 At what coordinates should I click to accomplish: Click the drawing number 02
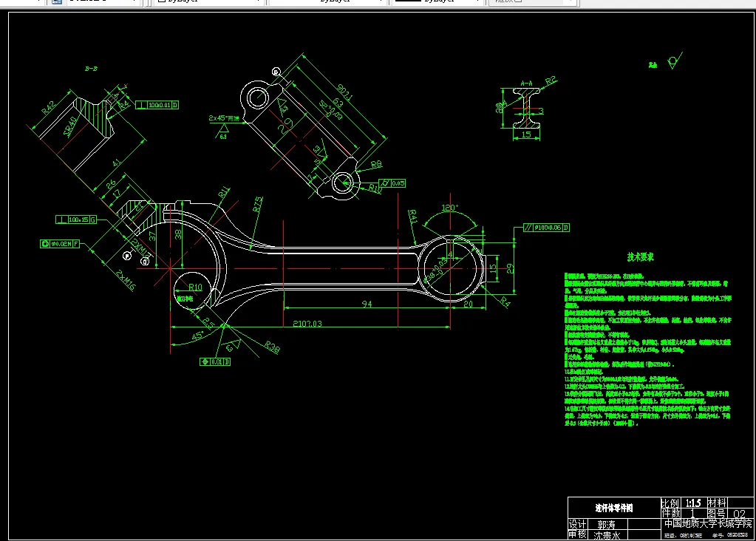(740, 513)
